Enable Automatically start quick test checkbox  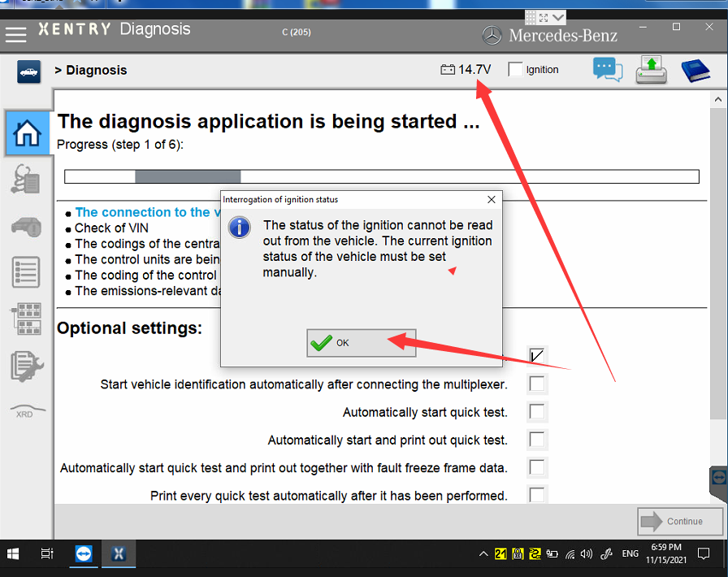pos(537,411)
